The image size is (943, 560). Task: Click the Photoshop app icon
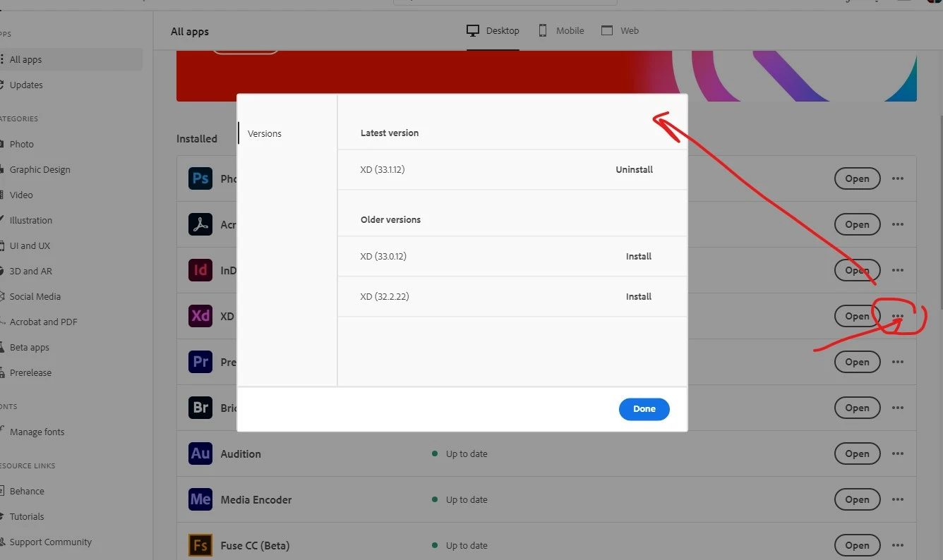200,178
